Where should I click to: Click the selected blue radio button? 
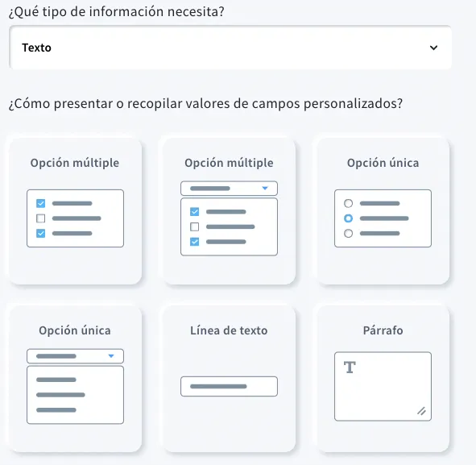click(348, 218)
